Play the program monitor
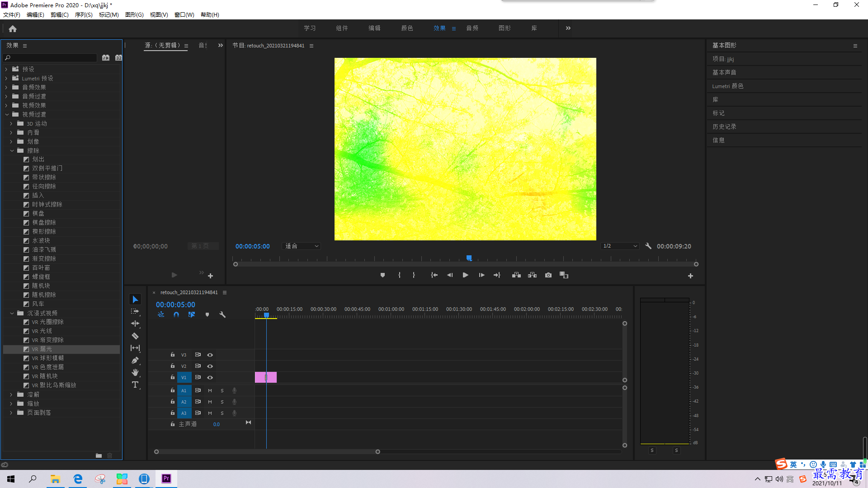This screenshot has width=868, height=488. (465, 275)
